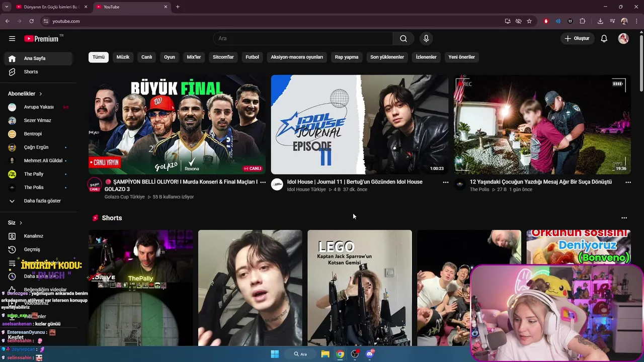The height and width of the screenshot is (362, 644).
Task: Click the Golazo Cup Türkiye channel avatar
Action: click(x=95, y=185)
